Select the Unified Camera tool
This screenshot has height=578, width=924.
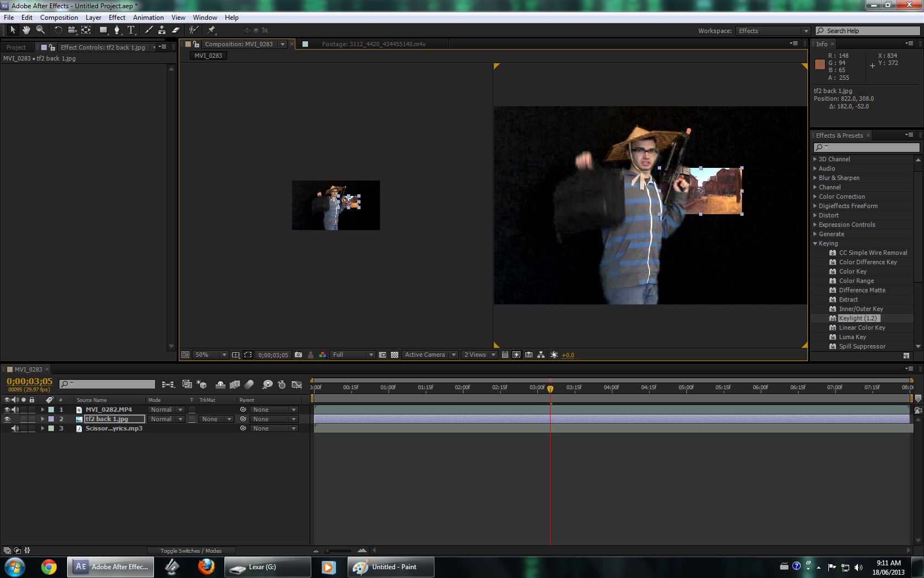72,30
